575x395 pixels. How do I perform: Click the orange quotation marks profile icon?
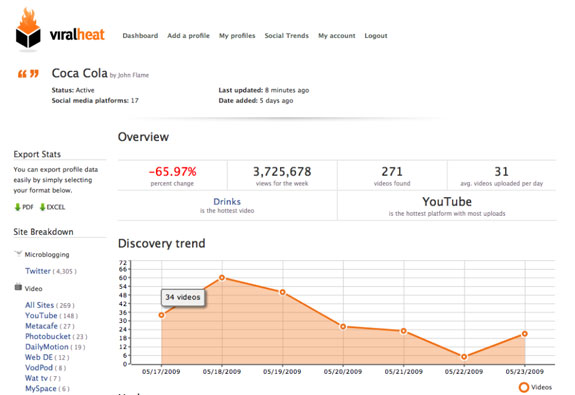(x=28, y=74)
